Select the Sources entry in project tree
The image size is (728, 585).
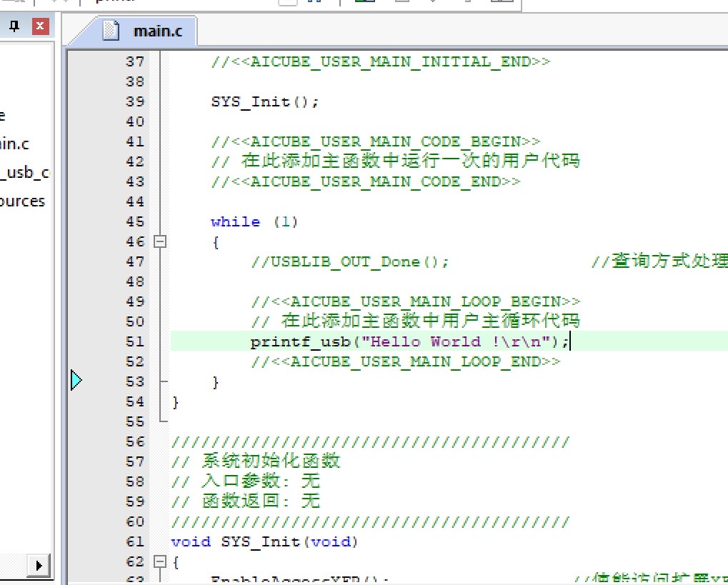pyautogui.click(x=21, y=201)
